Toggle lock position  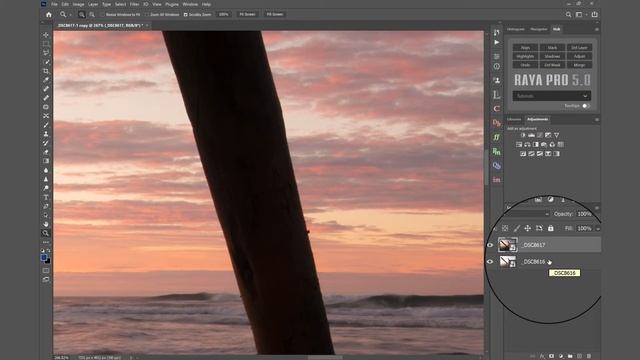pos(528,228)
